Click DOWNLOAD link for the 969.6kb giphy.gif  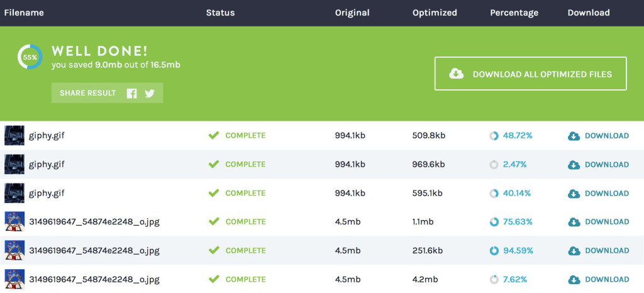[607, 165]
